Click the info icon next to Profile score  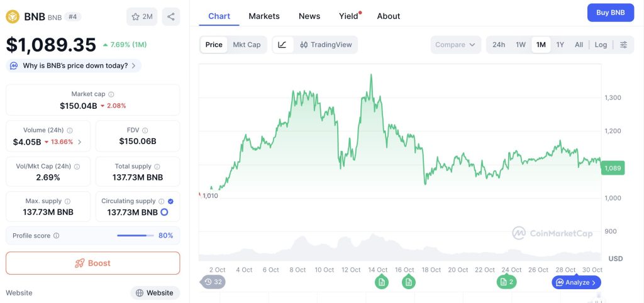[57, 236]
